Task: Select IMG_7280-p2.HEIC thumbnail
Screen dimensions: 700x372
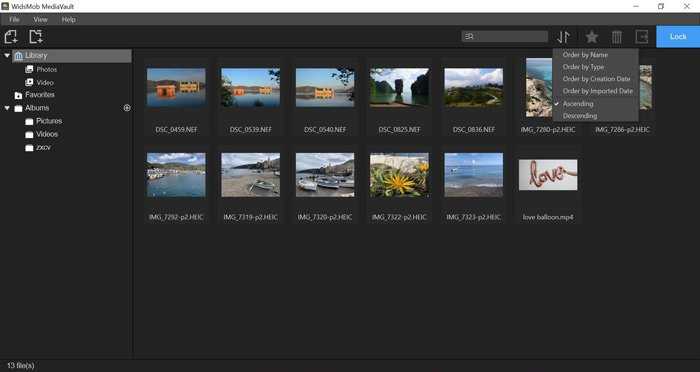Action: coord(539,88)
